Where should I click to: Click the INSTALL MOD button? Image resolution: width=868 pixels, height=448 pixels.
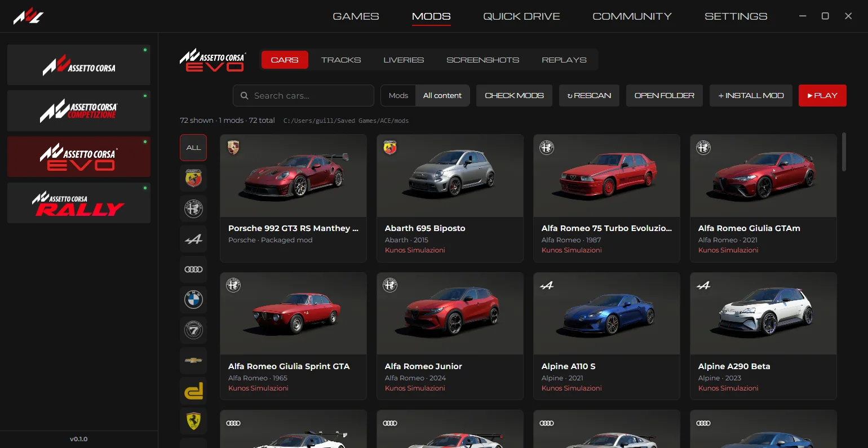tap(751, 96)
